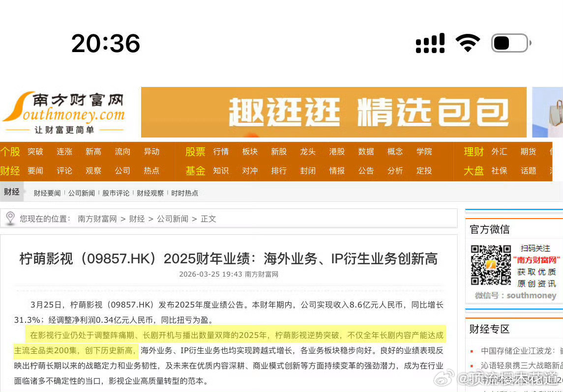Select the 大盘 nav item
Image resolution: width=563 pixels, height=392 pixels.
tap(473, 170)
